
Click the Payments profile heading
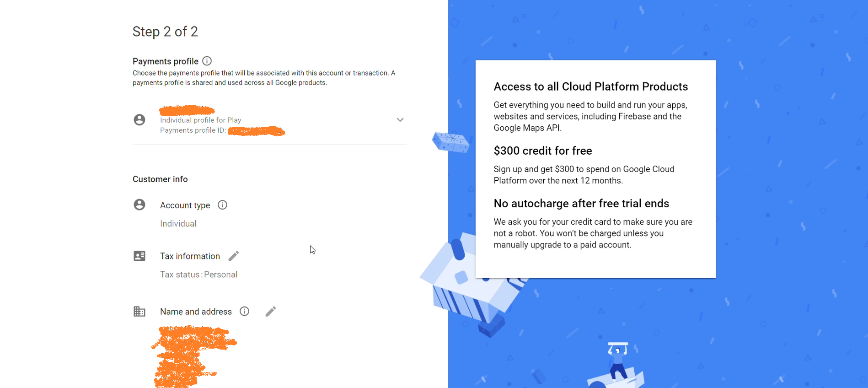coord(166,60)
